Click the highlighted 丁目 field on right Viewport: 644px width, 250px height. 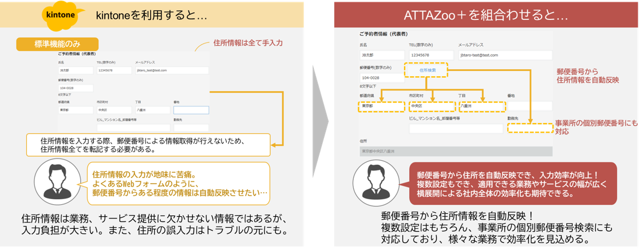tap(481, 106)
